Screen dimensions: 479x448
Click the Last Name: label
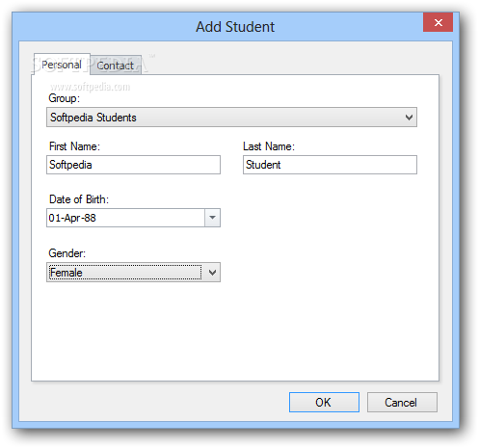coord(269,146)
